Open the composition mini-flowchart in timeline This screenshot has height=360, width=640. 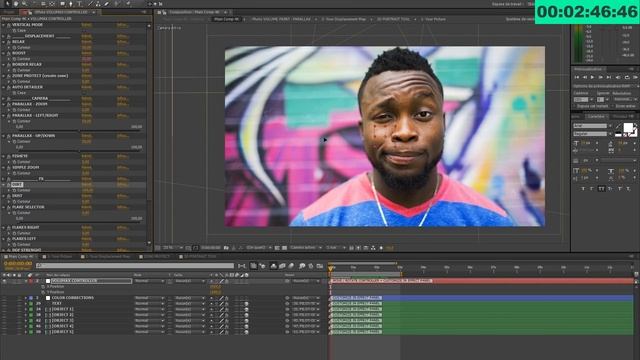pyautogui.click(x=242, y=266)
